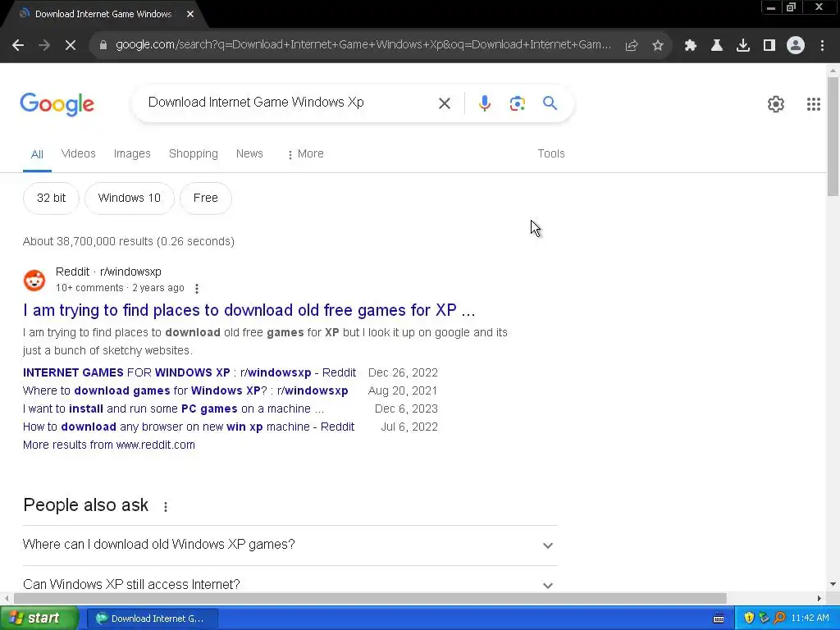This screenshot has width=840, height=630.
Task: Open options for the Reddit result
Action: point(197,289)
